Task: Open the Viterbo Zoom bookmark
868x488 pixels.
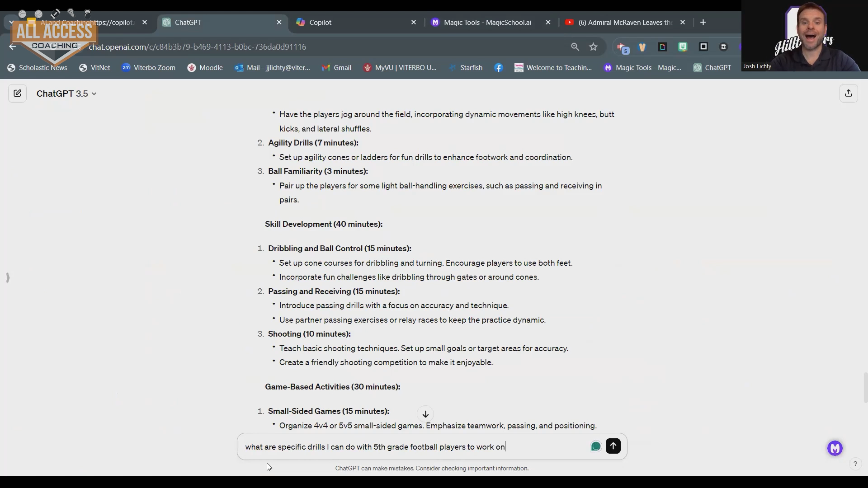Action: pos(149,68)
